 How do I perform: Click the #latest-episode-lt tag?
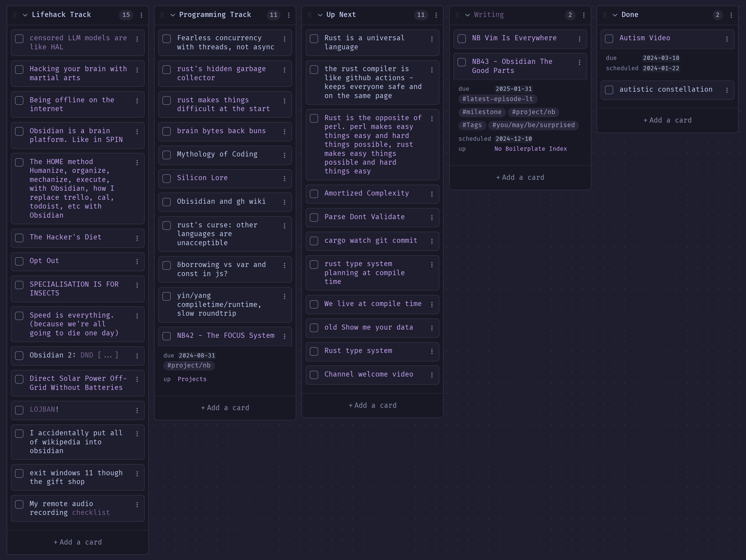click(x=498, y=99)
